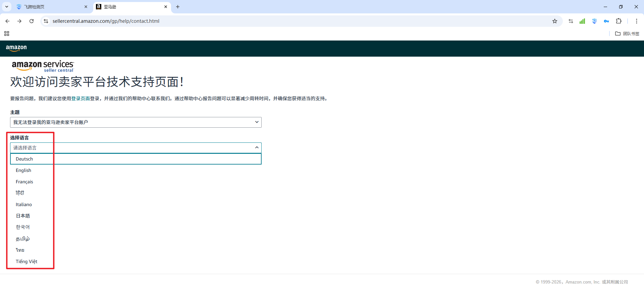Choose हिंदी in the language list

pyautogui.click(x=136, y=193)
